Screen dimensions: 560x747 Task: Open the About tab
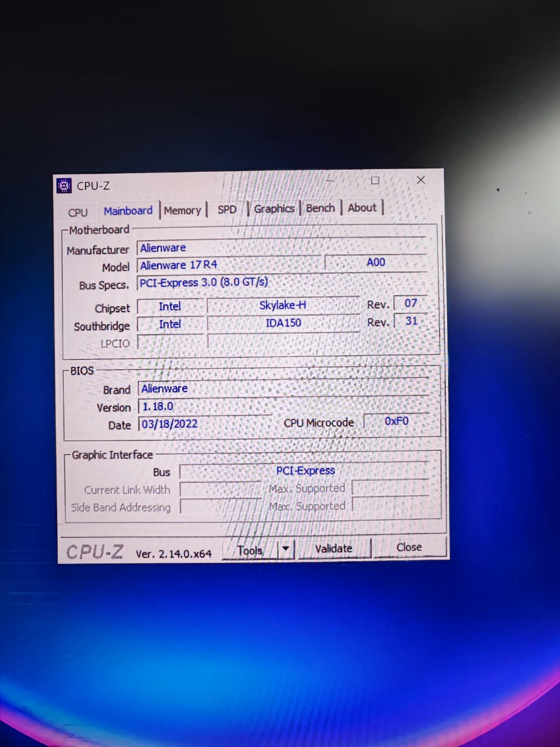click(x=362, y=208)
